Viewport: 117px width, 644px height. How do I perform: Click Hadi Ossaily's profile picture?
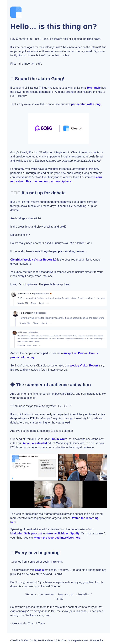15,314
